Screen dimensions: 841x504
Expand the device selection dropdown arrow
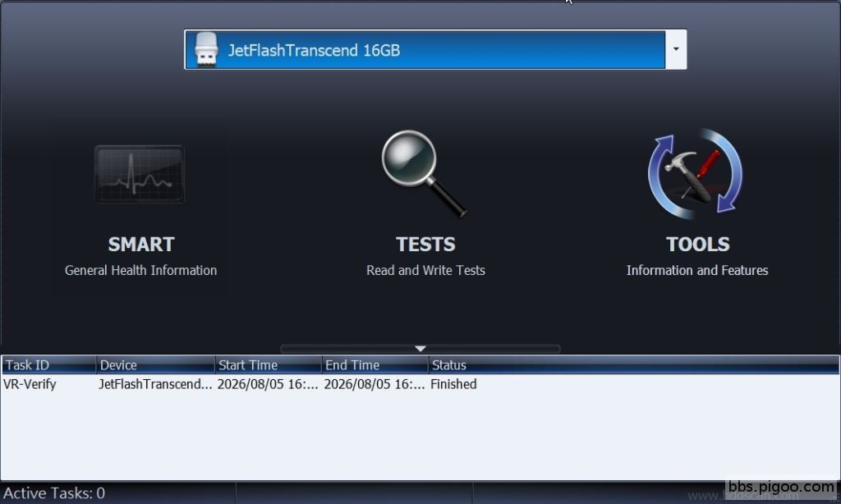pyautogui.click(x=676, y=49)
